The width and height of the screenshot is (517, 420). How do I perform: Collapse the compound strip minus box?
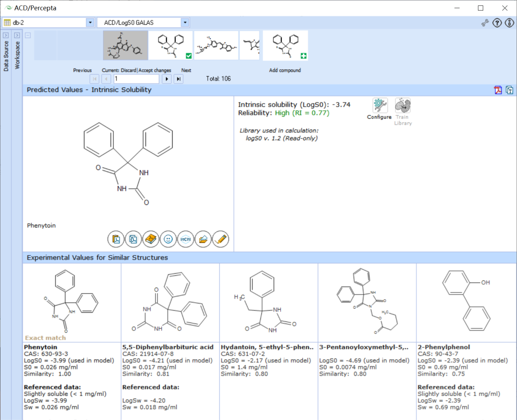point(28,35)
